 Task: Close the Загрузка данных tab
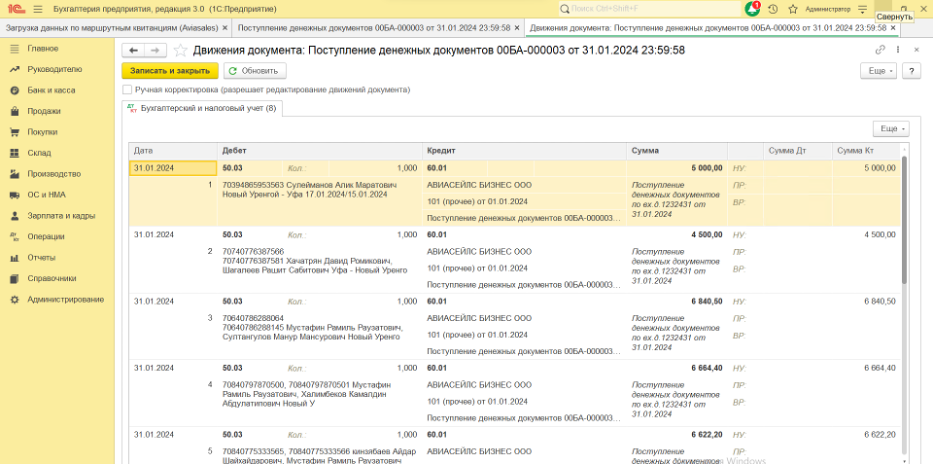point(225,27)
